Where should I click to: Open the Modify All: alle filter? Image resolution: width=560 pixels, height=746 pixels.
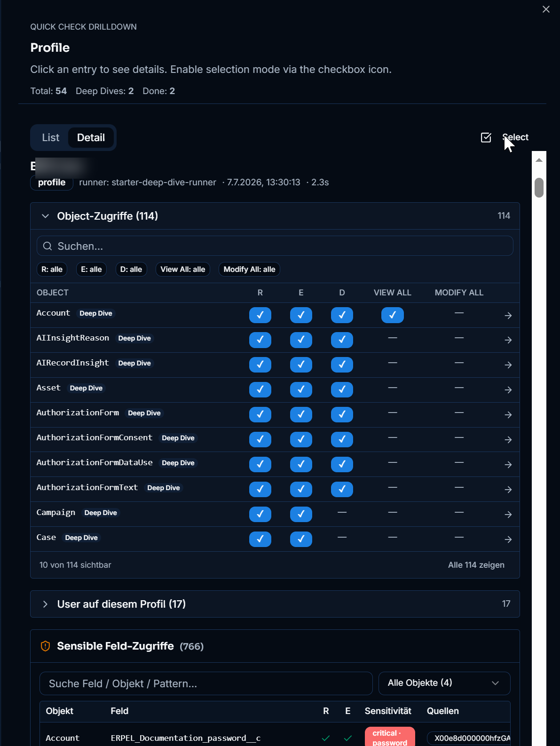(x=249, y=270)
